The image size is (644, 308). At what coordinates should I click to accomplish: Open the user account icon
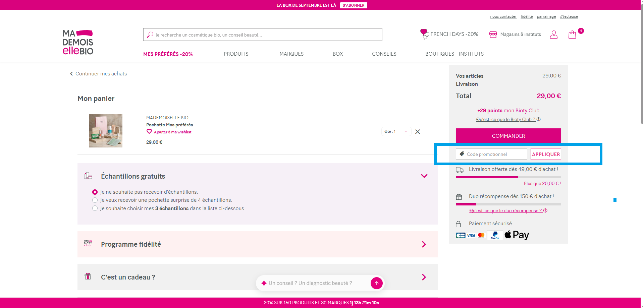pos(554,35)
